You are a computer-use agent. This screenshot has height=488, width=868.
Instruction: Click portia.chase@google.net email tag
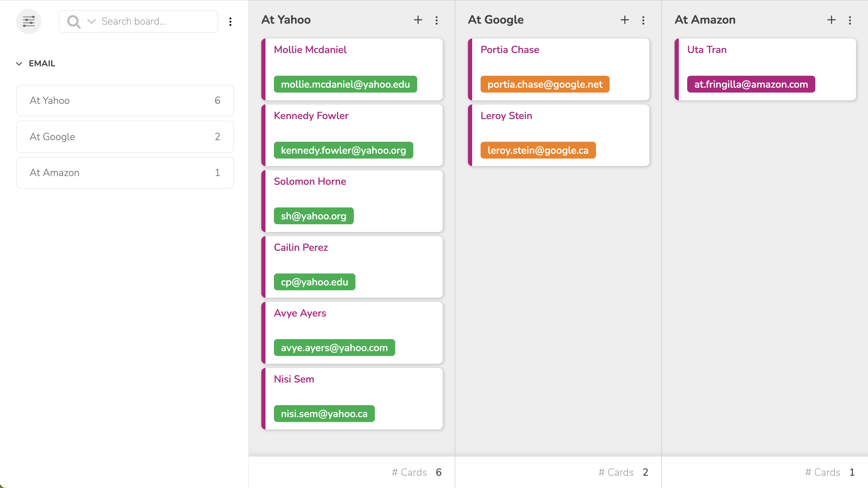545,84
